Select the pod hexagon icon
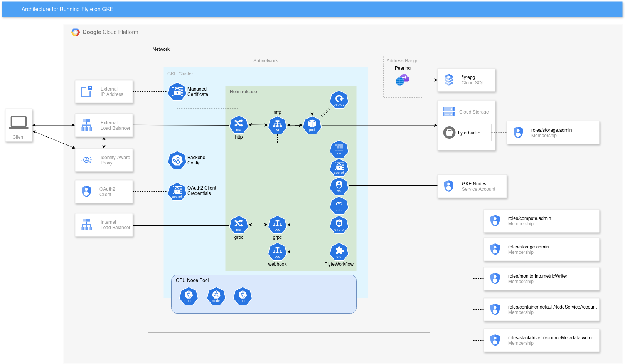The image size is (625, 364). (x=312, y=125)
